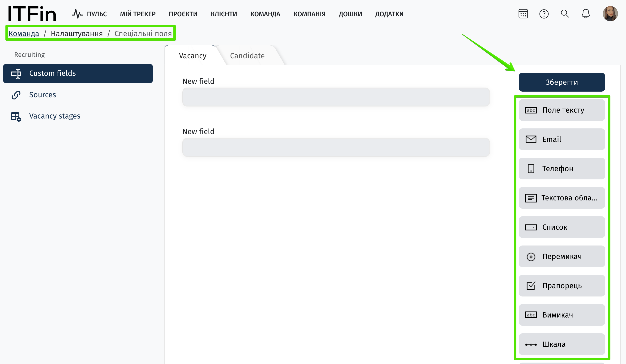626x364 pixels.
Task: Open Sources in the sidebar
Action: pyautogui.click(x=78, y=95)
